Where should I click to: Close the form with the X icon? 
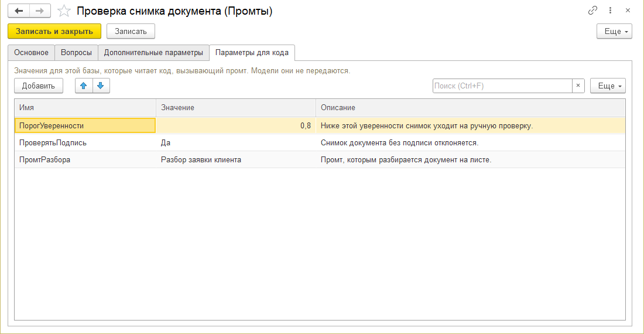pyautogui.click(x=628, y=11)
